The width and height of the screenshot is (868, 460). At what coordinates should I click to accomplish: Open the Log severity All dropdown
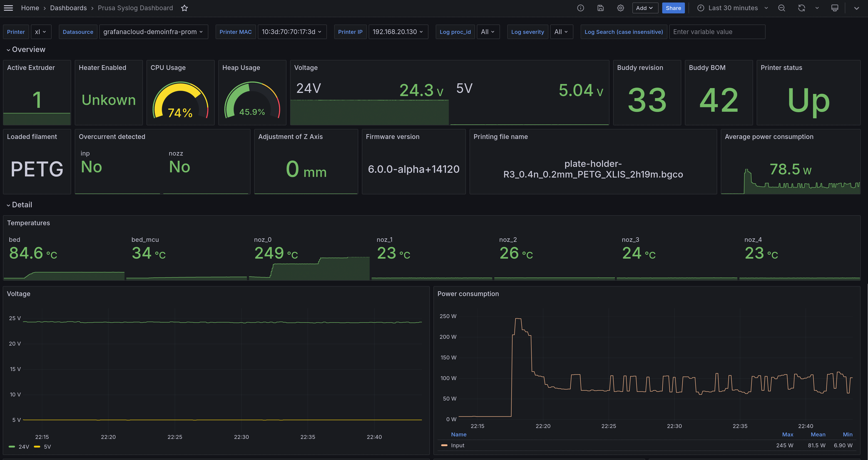pyautogui.click(x=561, y=32)
